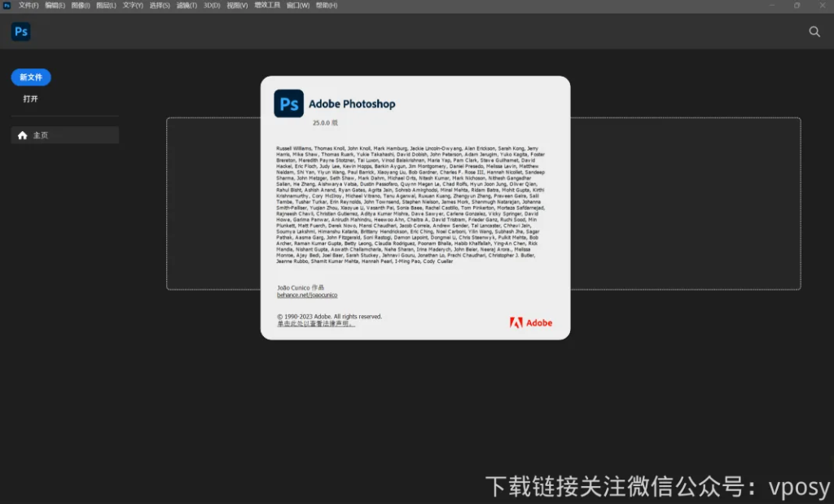
Task: Click the 25.0.0 版 version text
Action: pos(325,123)
